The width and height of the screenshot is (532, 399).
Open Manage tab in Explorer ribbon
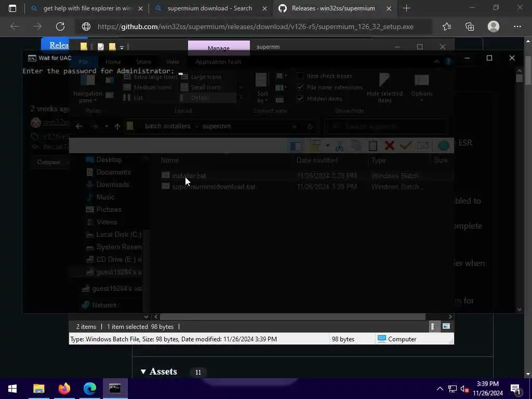point(219,48)
